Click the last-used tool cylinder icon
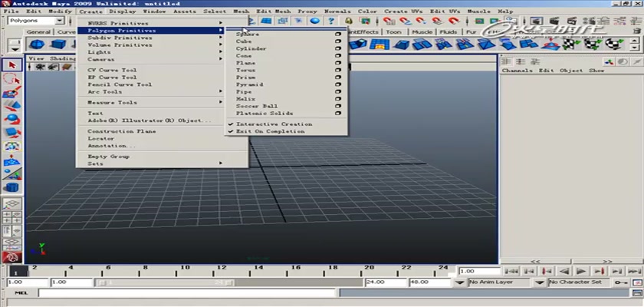The height and width of the screenshot is (307, 644). click(x=12, y=187)
